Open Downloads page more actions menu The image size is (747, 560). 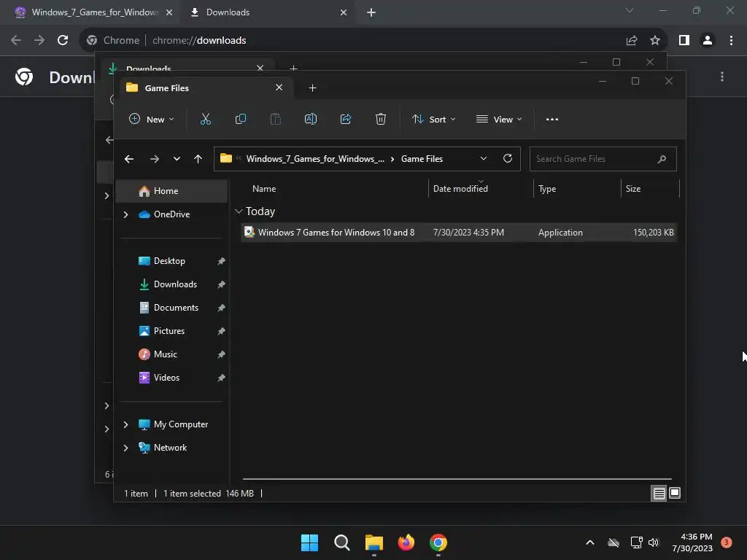(x=722, y=77)
